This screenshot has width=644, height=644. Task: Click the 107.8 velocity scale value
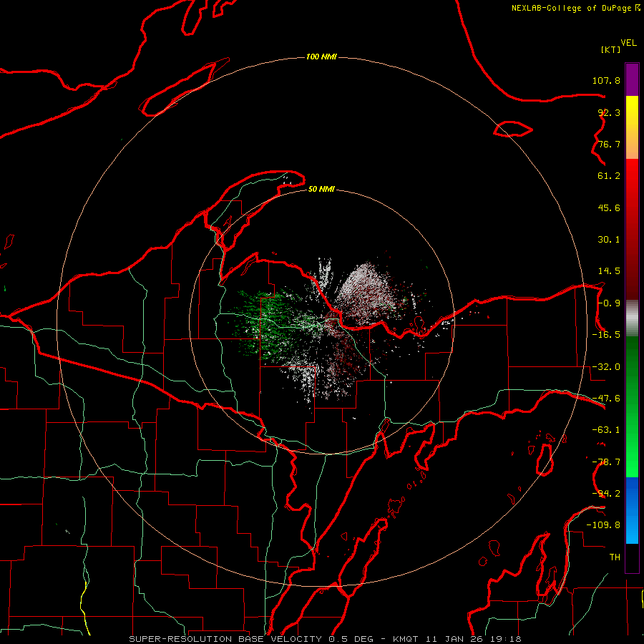click(606, 80)
